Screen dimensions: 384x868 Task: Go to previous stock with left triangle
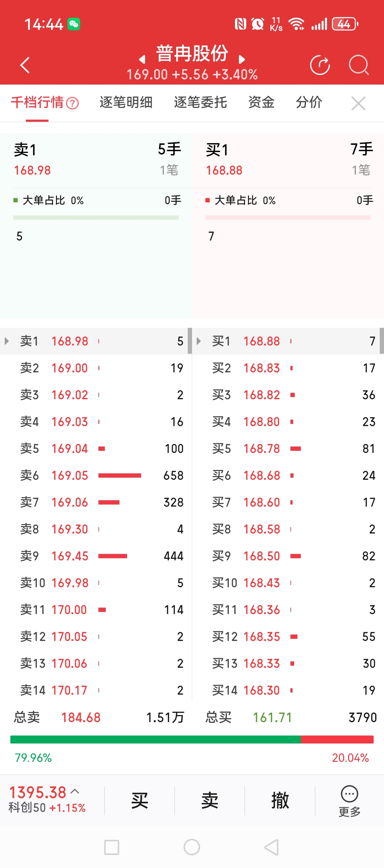142,60
